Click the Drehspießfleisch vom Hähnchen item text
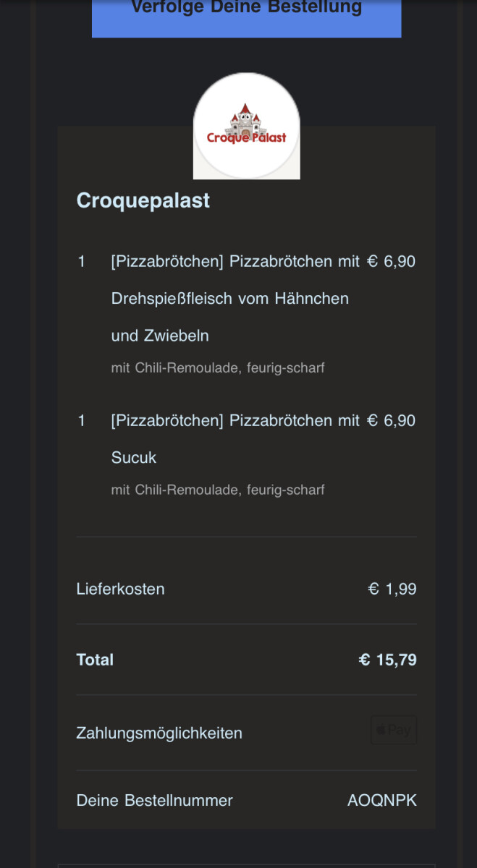The height and width of the screenshot is (868, 477). (229, 299)
